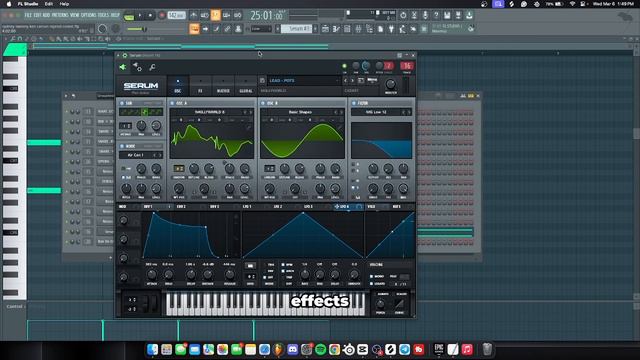Select the VELO tab
Viewport: 640px width, 360px height.
pos(371,207)
